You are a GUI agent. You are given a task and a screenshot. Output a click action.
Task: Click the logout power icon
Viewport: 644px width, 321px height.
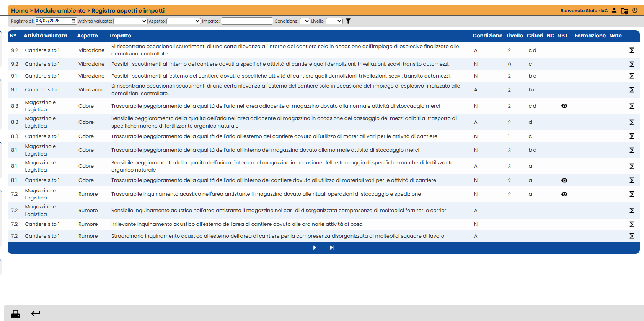tap(635, 10)
